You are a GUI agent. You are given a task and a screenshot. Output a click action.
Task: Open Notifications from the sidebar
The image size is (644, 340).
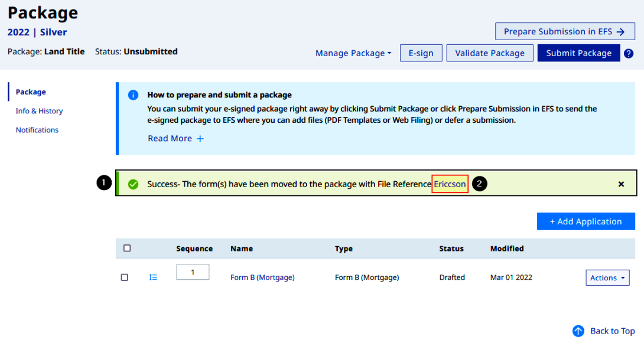tap(37, 130)
